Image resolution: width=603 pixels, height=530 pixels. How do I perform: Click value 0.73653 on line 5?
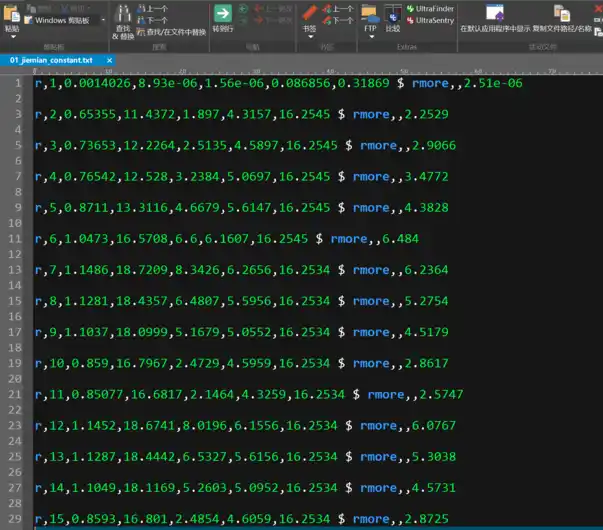[90, 145]
